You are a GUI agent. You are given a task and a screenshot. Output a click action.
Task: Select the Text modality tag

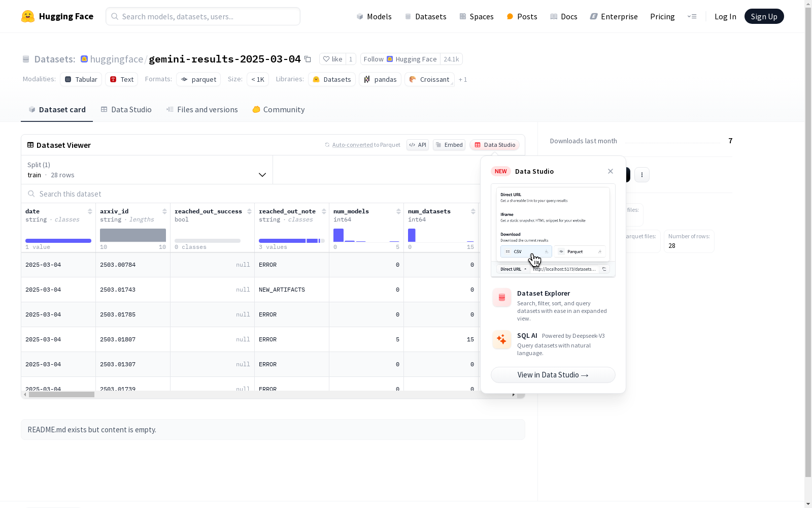(x=122, y=79)
